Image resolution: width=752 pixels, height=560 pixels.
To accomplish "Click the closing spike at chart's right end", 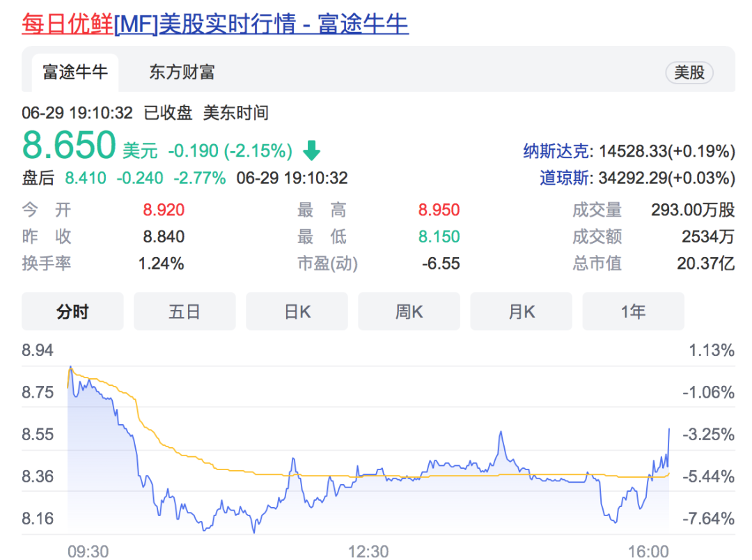I will click(x=668, y=446).
